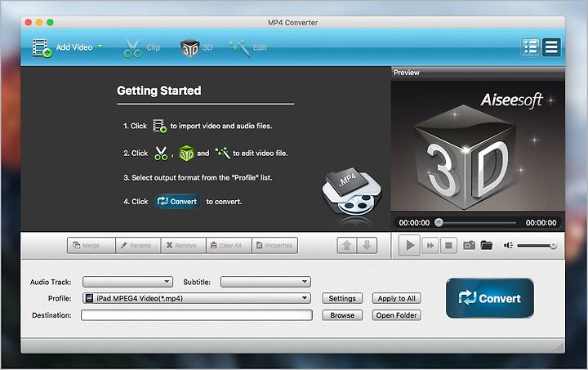Take a snapshot with the camera icon

[x=469, y=246]
